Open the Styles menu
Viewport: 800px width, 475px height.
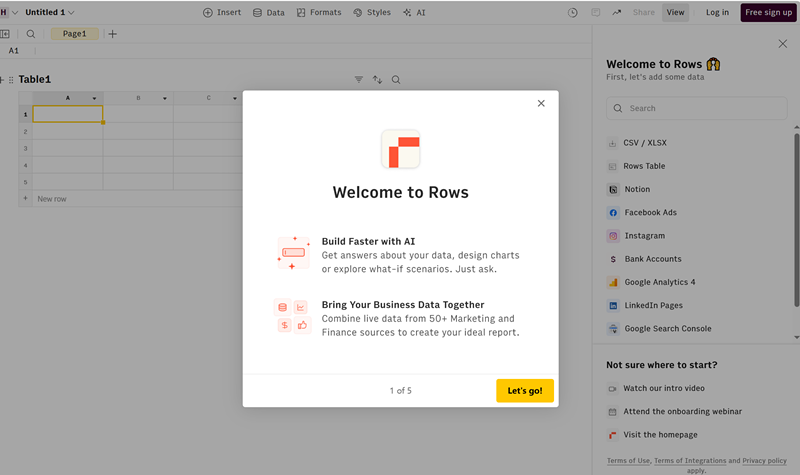tap(372, 12)
